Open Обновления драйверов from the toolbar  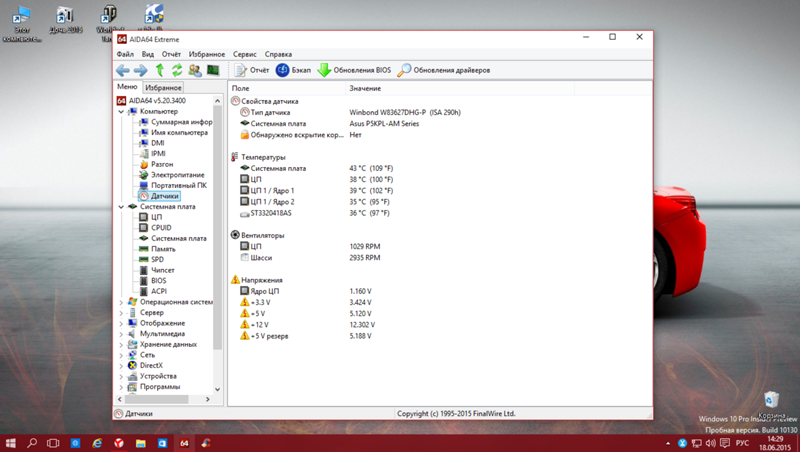(x=444, y=71)
